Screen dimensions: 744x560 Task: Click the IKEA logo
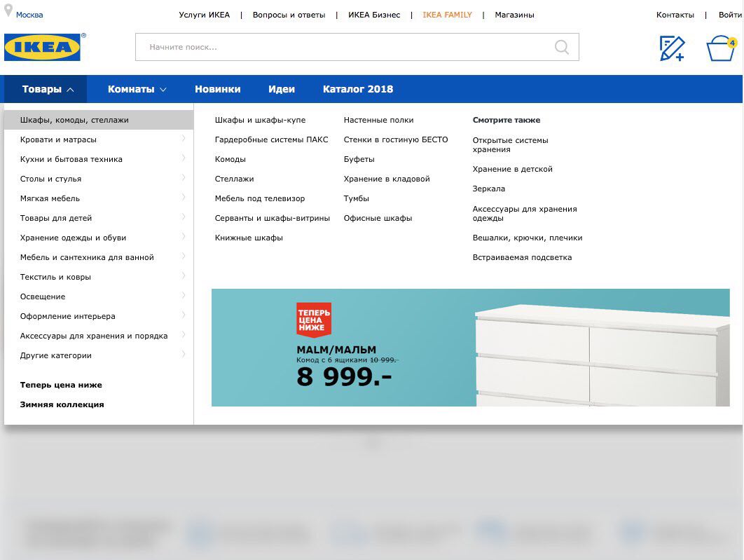coord(42,47)
